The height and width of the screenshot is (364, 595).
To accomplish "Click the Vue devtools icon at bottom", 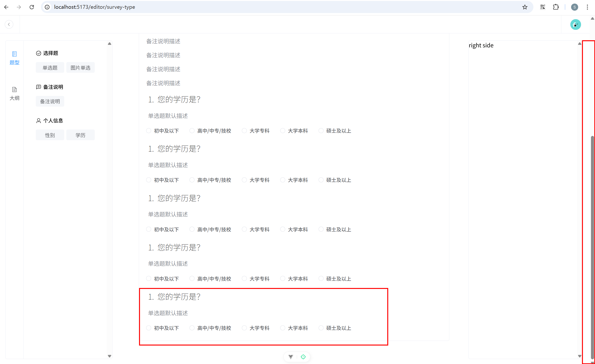I will [x=291, y=357].
